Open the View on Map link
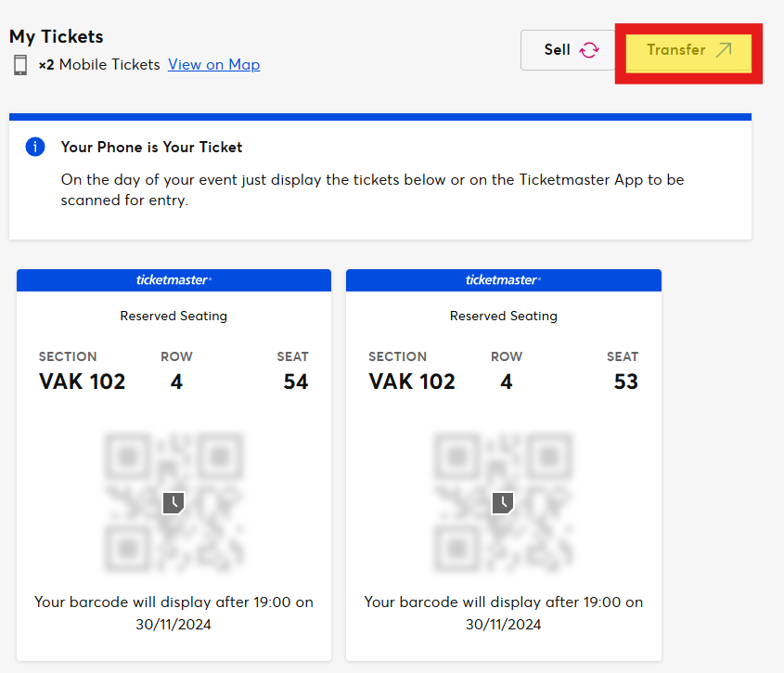 click(213, 65)
